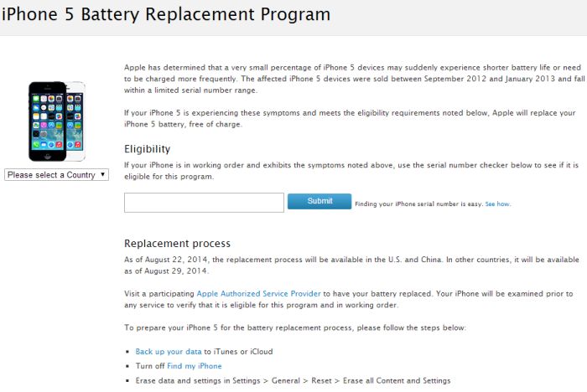Click the white iPhone in the product image
This screenshot has height=392, width=587.
click(76, 121)
